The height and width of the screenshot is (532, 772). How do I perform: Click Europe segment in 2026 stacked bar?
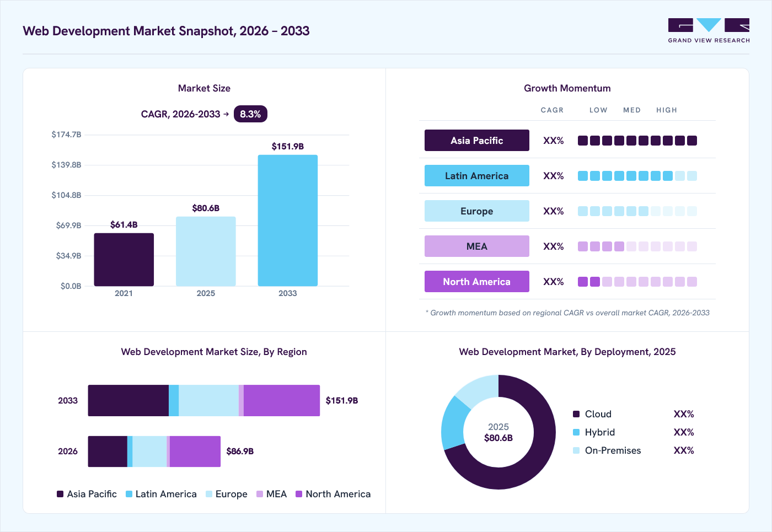(x=149, y=452)
